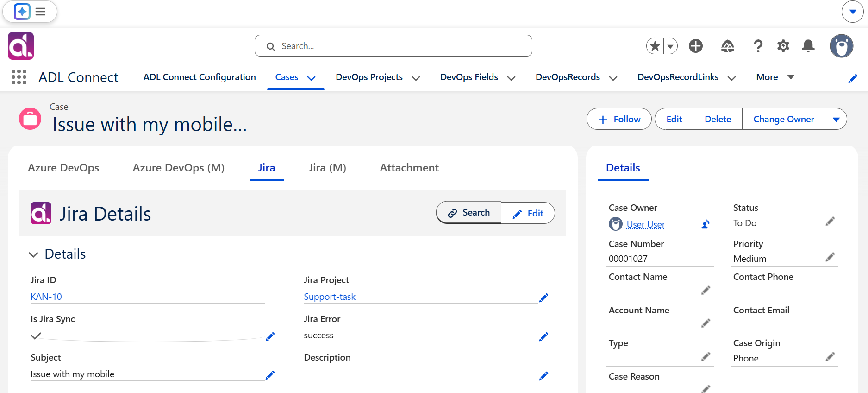Image resolution: width=868 pixels, height=393 pixels.
Task: Open the App Launcher grid icon
Action: click(19, 77)
